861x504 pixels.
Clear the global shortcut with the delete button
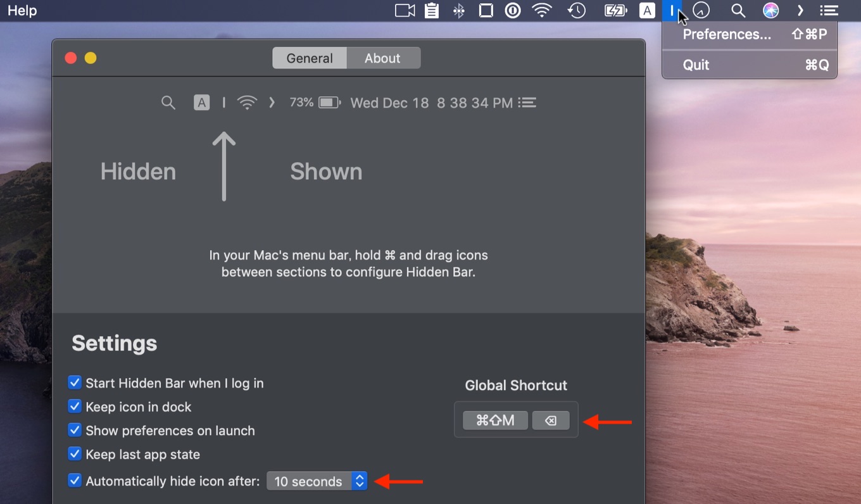tap(551, 420)
